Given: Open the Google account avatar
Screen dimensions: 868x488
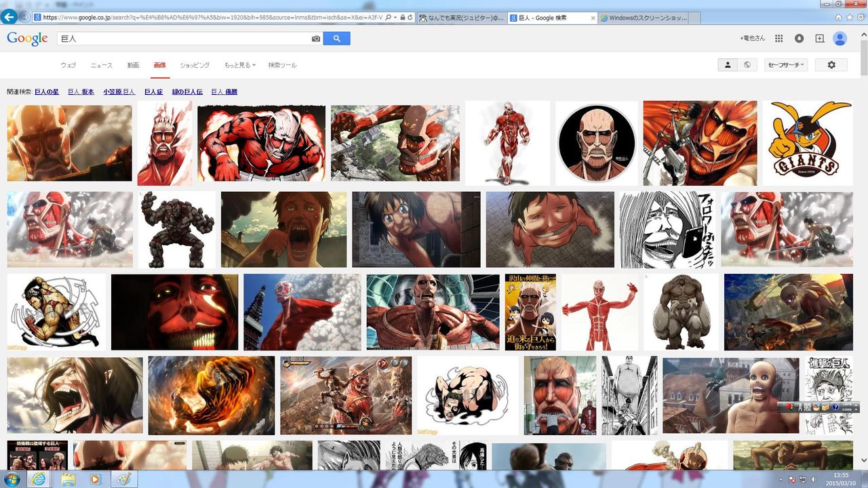Looking at the screenshot, I should pos(840,39).
